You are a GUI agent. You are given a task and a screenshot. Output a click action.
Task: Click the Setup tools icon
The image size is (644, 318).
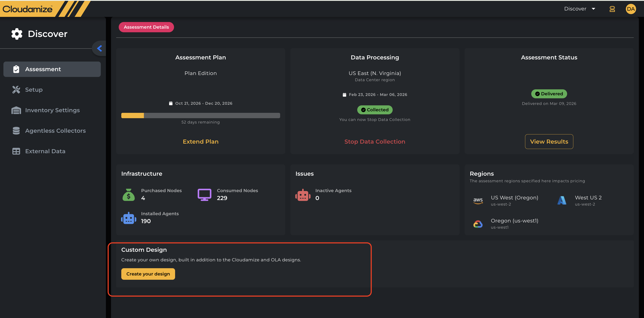pos(16,90)
